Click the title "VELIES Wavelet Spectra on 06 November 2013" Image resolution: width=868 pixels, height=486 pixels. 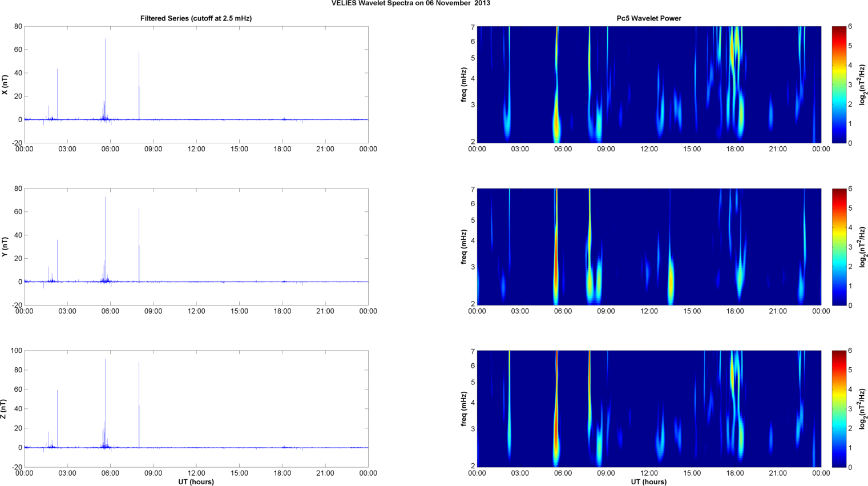(x=410, y=3)
